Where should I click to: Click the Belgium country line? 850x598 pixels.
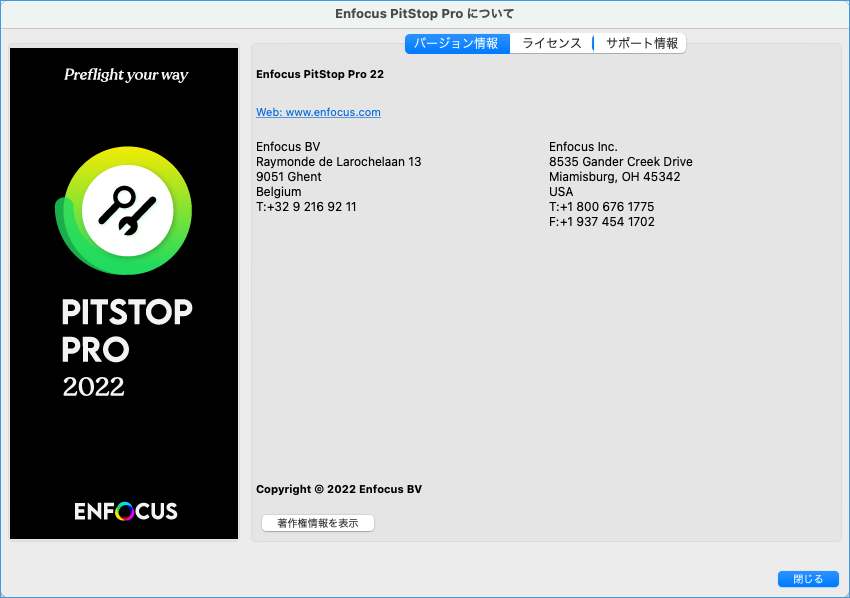[x=279, y=192]
